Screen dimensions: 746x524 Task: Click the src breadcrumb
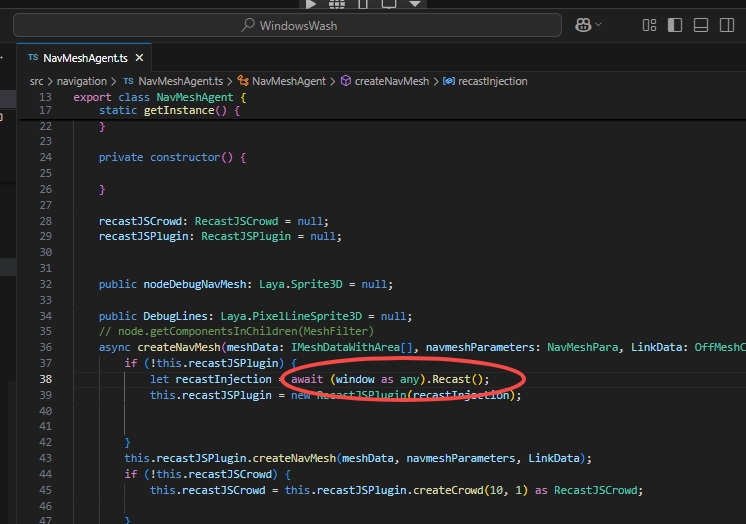(x=36, y=81)
